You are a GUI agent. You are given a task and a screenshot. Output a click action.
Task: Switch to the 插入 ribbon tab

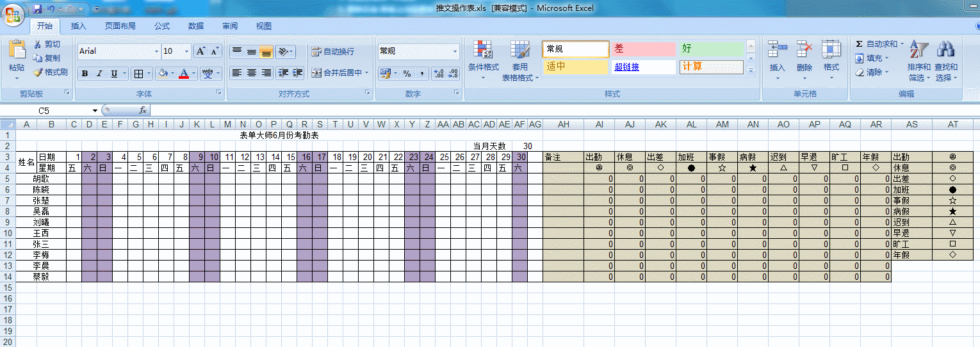point(79,26)
